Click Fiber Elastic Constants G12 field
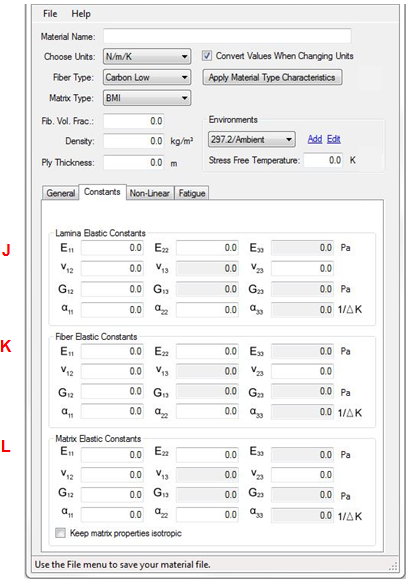 (x=112, y=391)
